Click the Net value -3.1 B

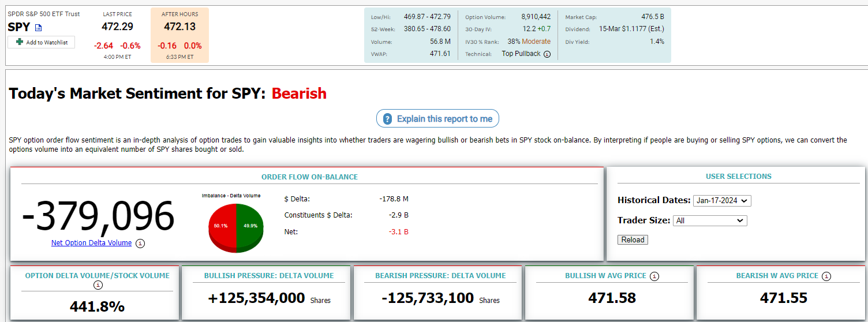399,232
